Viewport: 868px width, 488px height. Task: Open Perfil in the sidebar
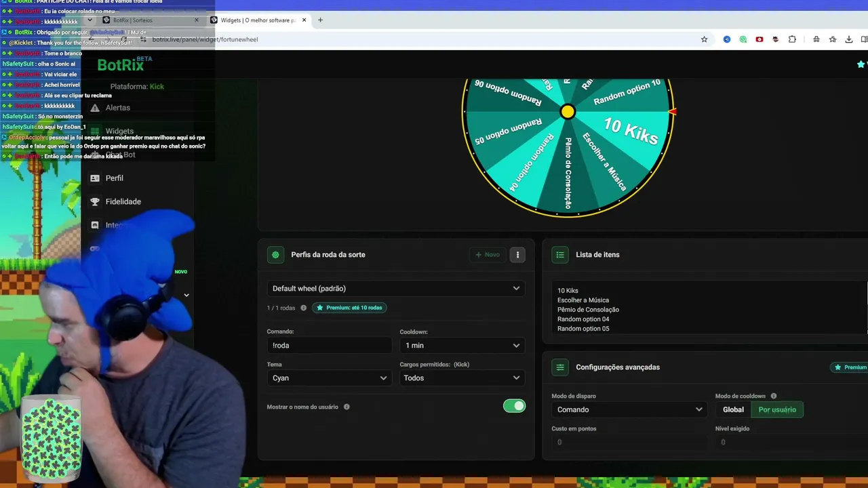coord(115,178)
